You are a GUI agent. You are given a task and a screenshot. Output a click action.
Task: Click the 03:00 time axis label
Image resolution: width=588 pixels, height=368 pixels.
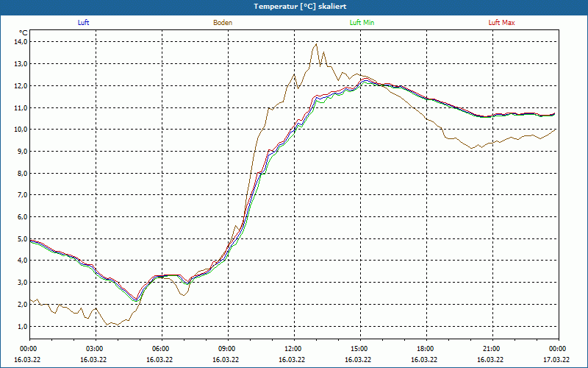[96, 349]
